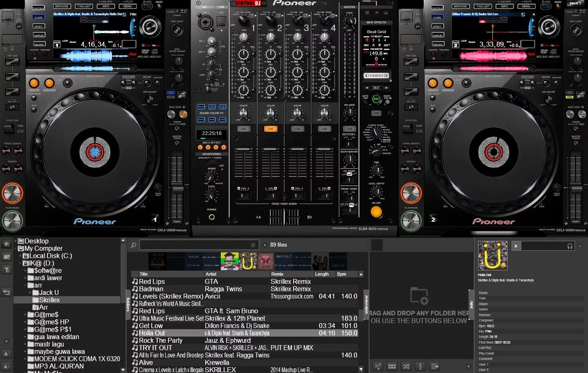Click the back arrow icon in browser sidebar
588x373 pixels.
point(7,292)
